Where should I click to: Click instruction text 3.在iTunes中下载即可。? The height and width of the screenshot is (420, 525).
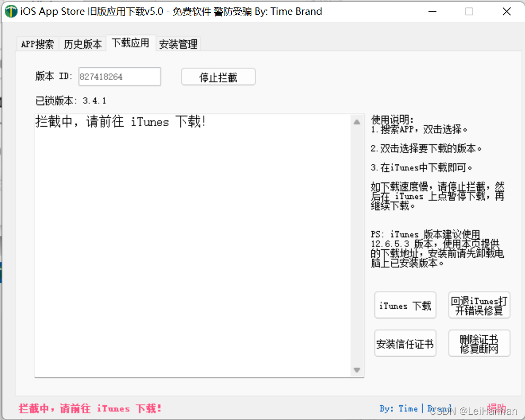[422, 168]
